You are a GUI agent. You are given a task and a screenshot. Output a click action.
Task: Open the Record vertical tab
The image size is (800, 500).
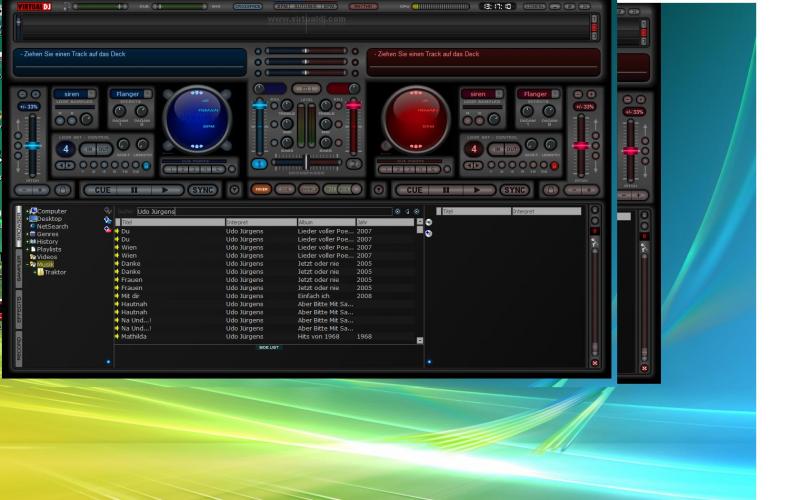(x=19, y=349)
